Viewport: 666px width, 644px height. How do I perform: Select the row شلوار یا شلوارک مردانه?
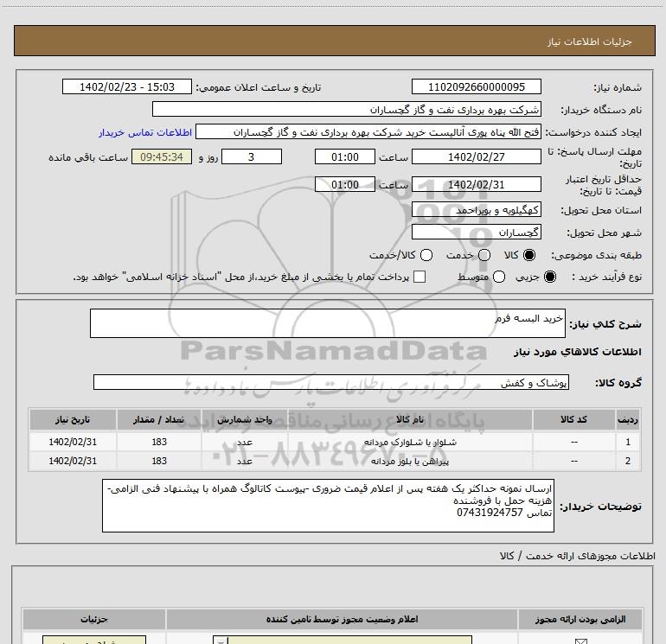335,442
